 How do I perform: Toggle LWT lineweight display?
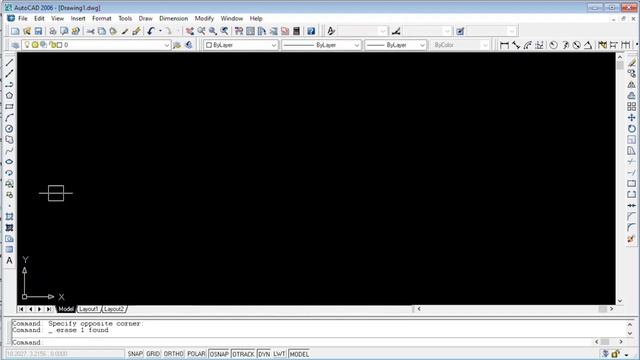(x=279, y=354)
